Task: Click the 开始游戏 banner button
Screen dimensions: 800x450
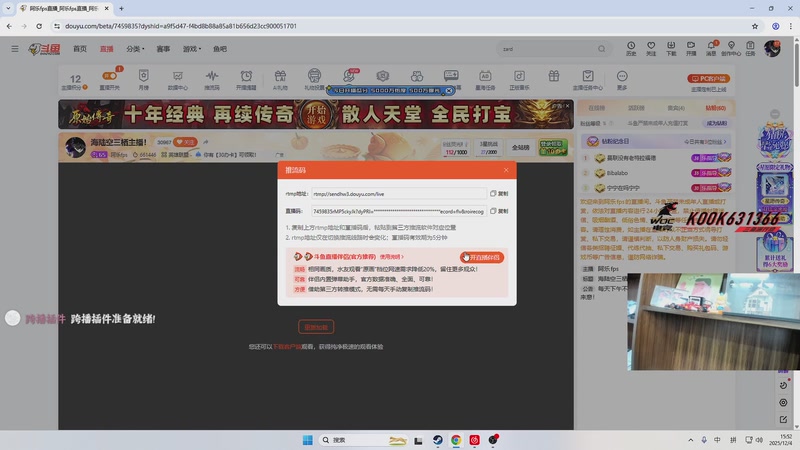Action: coord(316,114)
